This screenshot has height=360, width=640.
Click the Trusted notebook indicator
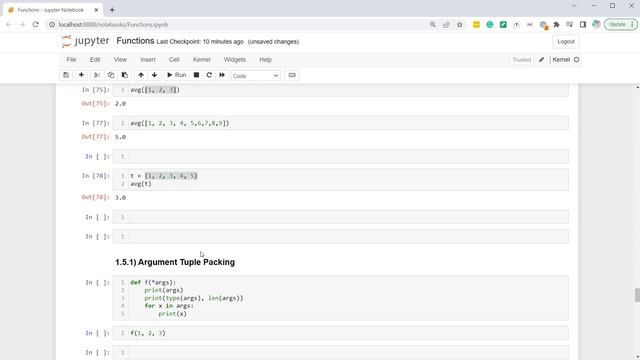(522, 60)
